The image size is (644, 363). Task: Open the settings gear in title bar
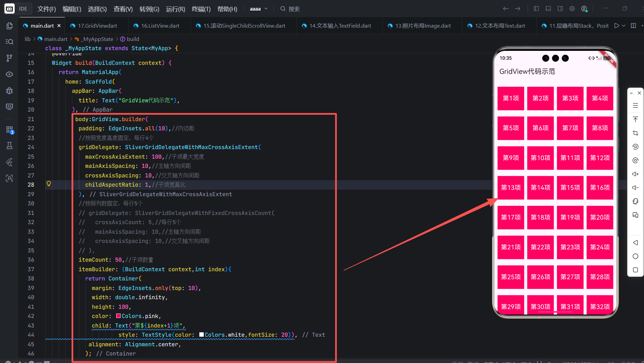[572, 9]
